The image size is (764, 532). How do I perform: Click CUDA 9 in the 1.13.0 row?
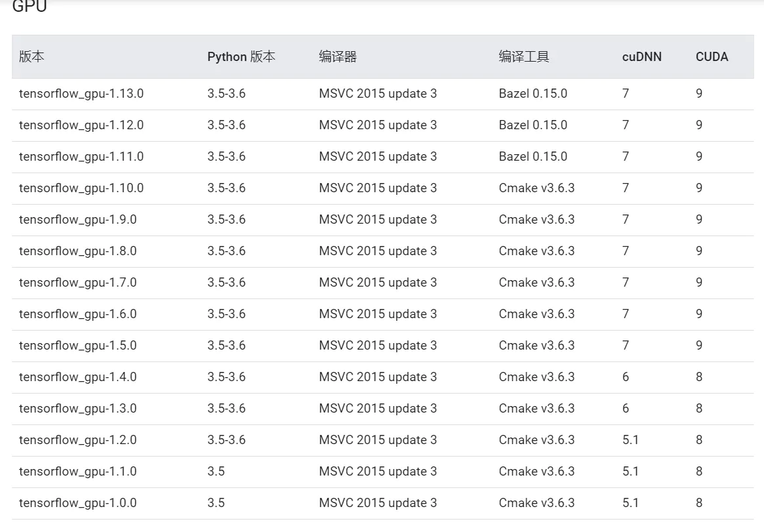point(699,94)
